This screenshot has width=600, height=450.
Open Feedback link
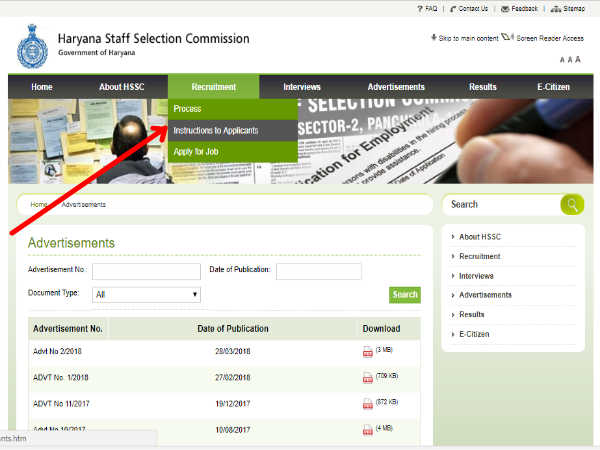point(519,8)
